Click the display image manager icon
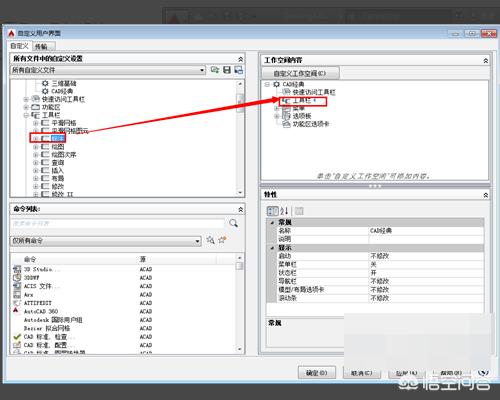 click(239, 70)
